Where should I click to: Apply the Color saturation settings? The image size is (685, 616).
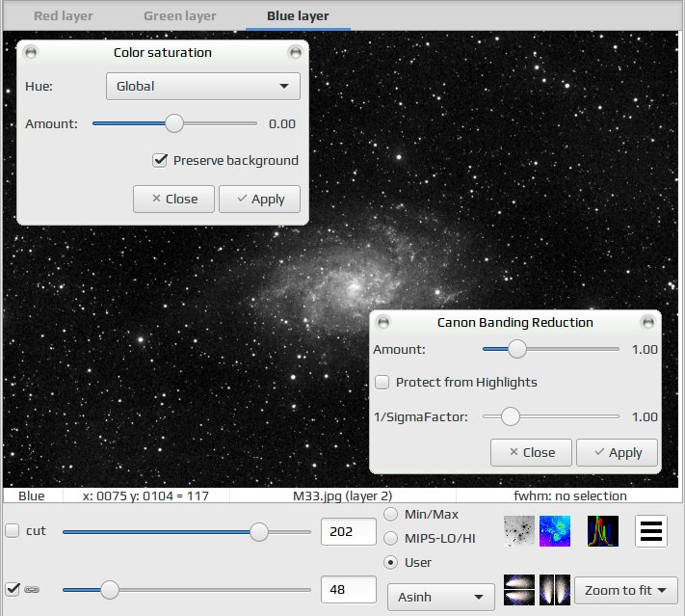(259, 199)
